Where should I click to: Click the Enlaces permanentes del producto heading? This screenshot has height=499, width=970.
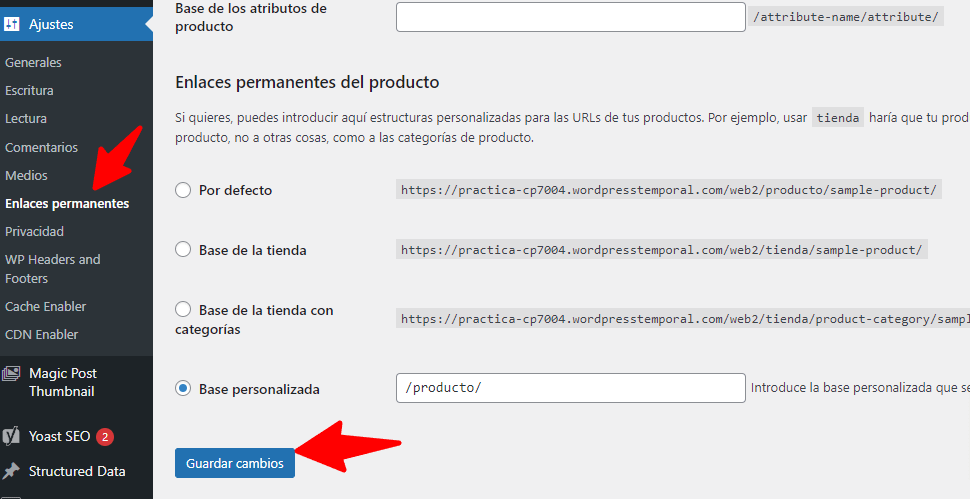pyautogui.click(x=307, y=82)
